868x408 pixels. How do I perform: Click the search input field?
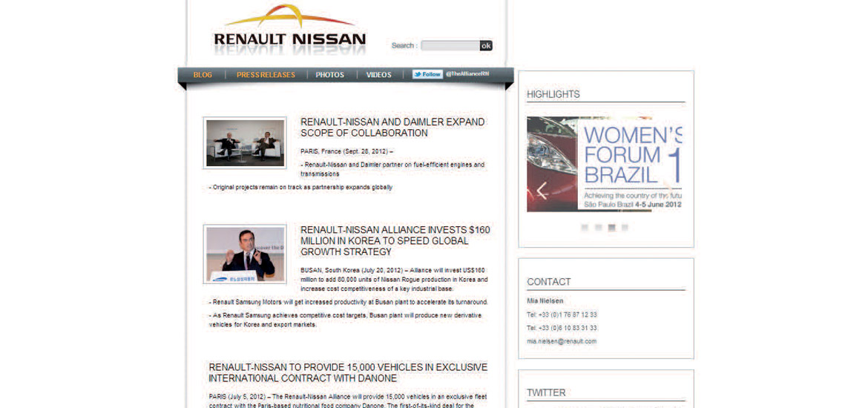pyautogui.click(x=450, y=45)
